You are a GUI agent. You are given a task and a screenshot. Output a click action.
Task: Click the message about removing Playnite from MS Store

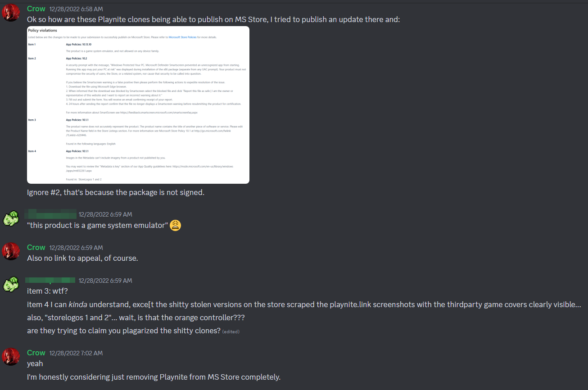pyautogui.click(x=154, y=377)
